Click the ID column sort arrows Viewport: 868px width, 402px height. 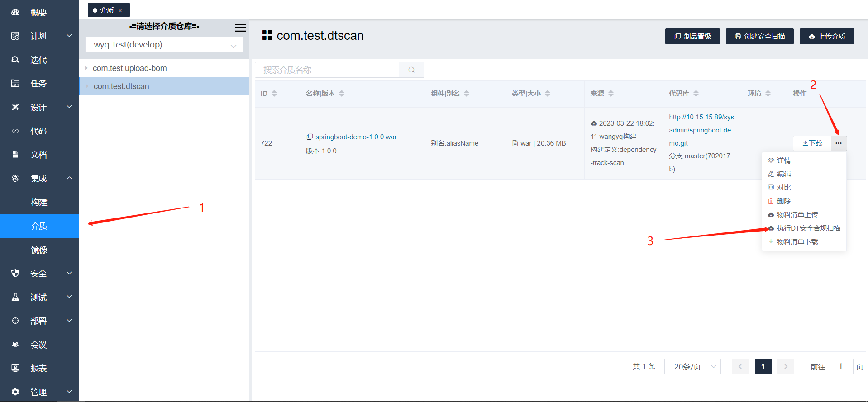tap(274, 94)
